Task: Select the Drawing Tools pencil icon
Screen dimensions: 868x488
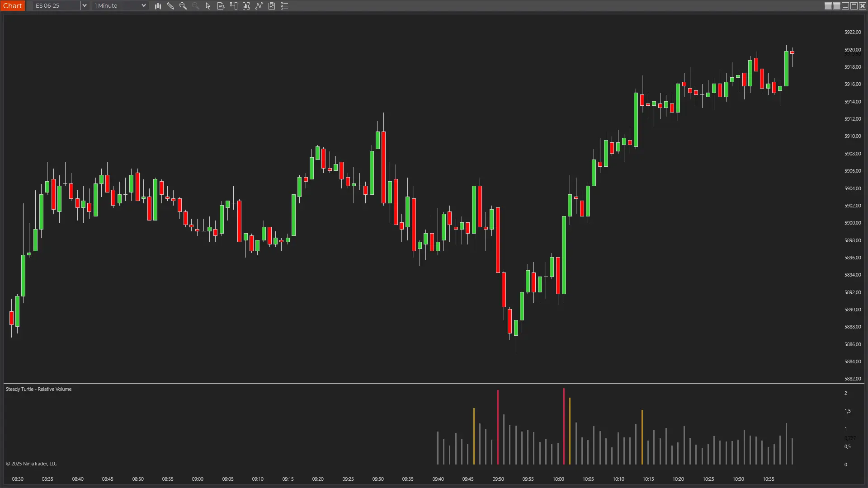Action: [170, 6]
